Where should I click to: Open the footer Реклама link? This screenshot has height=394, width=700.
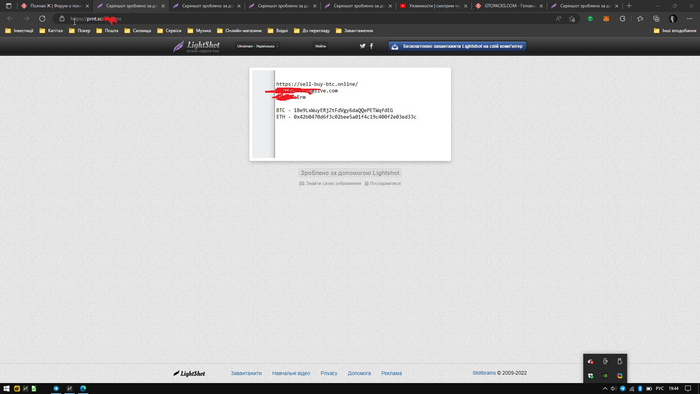tap(392, 373)
